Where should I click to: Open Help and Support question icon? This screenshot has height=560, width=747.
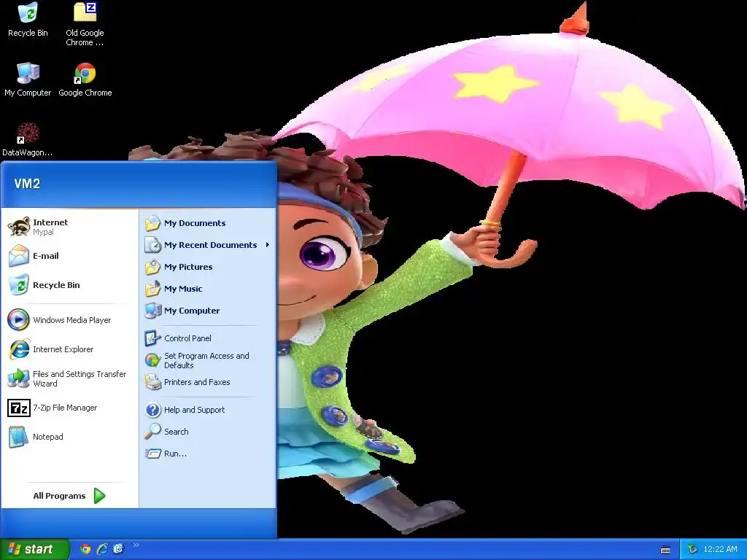(153, 410)
